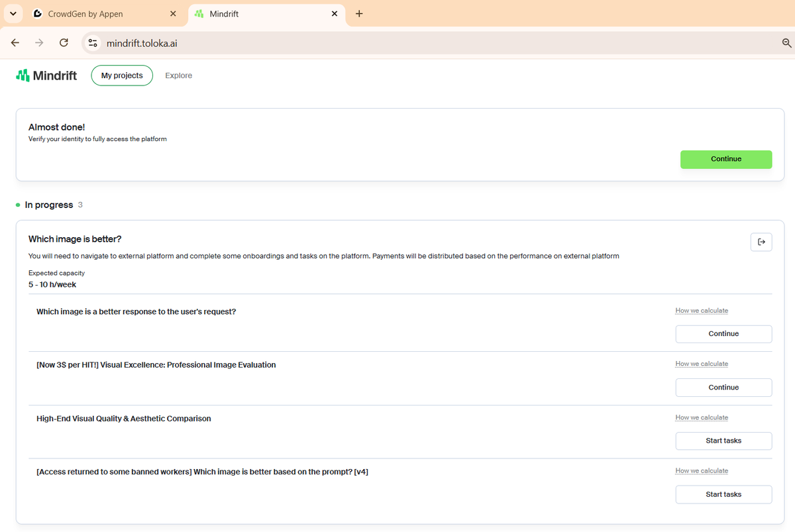795x532 pixels.
Task: Continue the Visual Excellence image evaluation task
Action: (x=723, y=388)
